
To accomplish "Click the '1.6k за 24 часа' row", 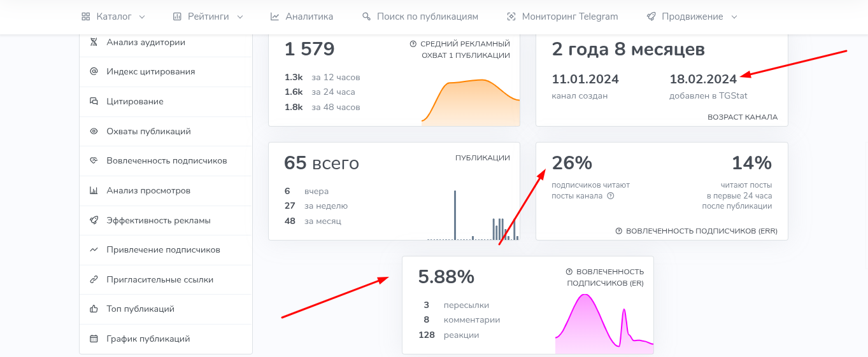I will [320, 92].
